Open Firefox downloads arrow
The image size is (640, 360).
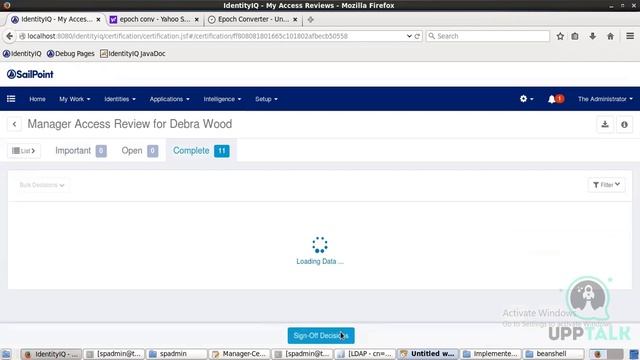pos(593,36)
